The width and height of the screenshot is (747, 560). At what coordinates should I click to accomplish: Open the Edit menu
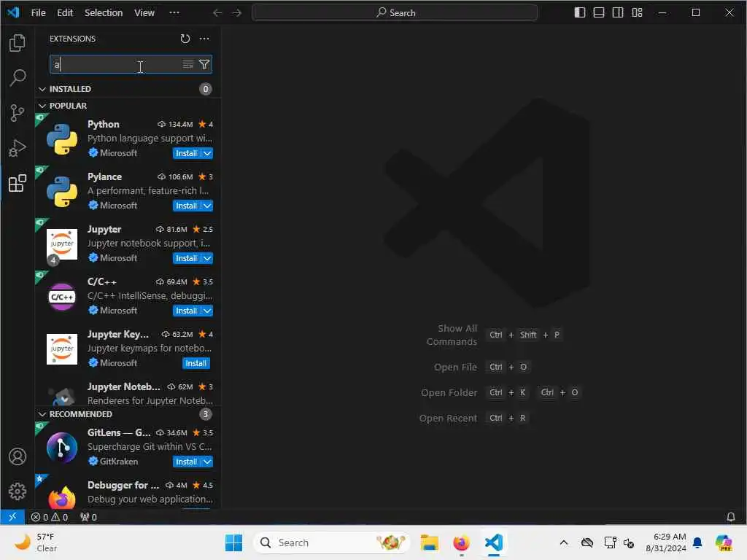click(65, 13)
